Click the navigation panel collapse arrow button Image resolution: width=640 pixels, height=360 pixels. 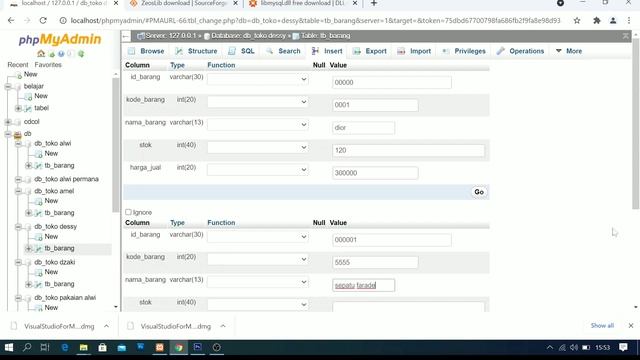point(126,36)
